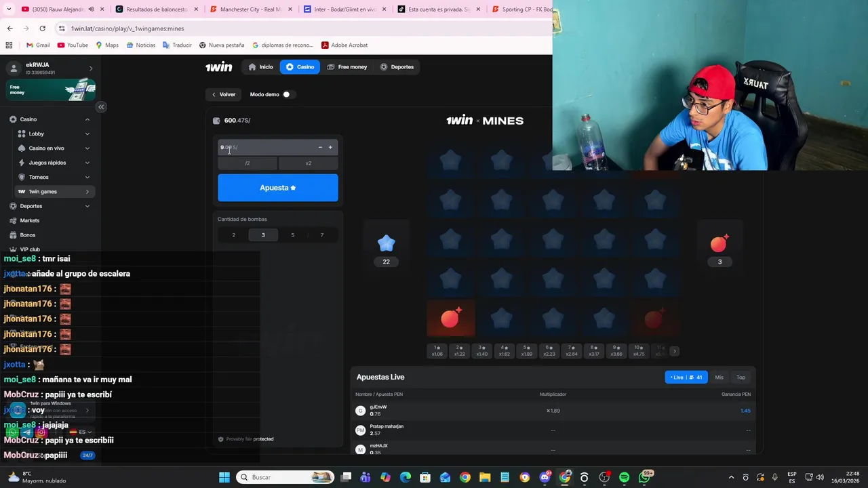This screenshot has width=868, height=488.
Task: Open WhatsApp from the taskbar
Action: [x=644, y=477]
